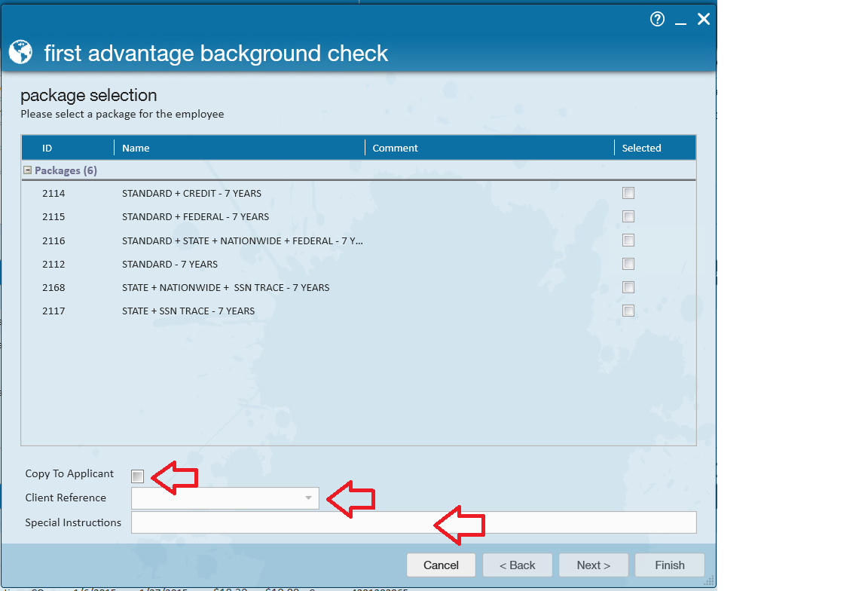
Task: Collapse the Packages (6) group
Action: pos(27,170)
